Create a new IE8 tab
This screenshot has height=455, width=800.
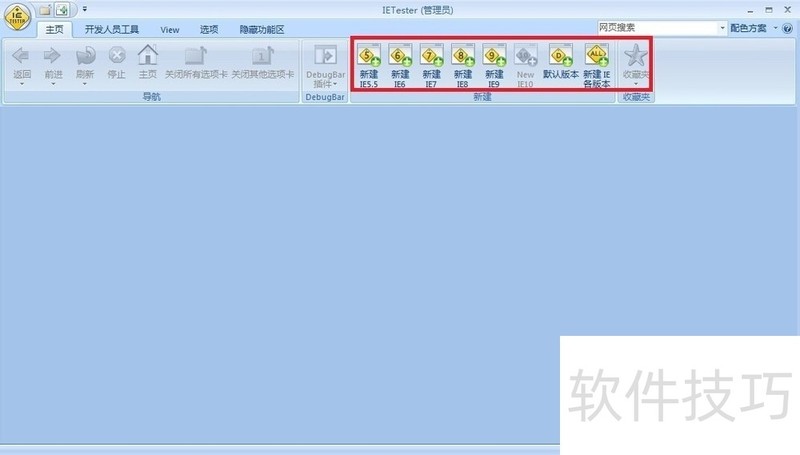click(463, 66)
